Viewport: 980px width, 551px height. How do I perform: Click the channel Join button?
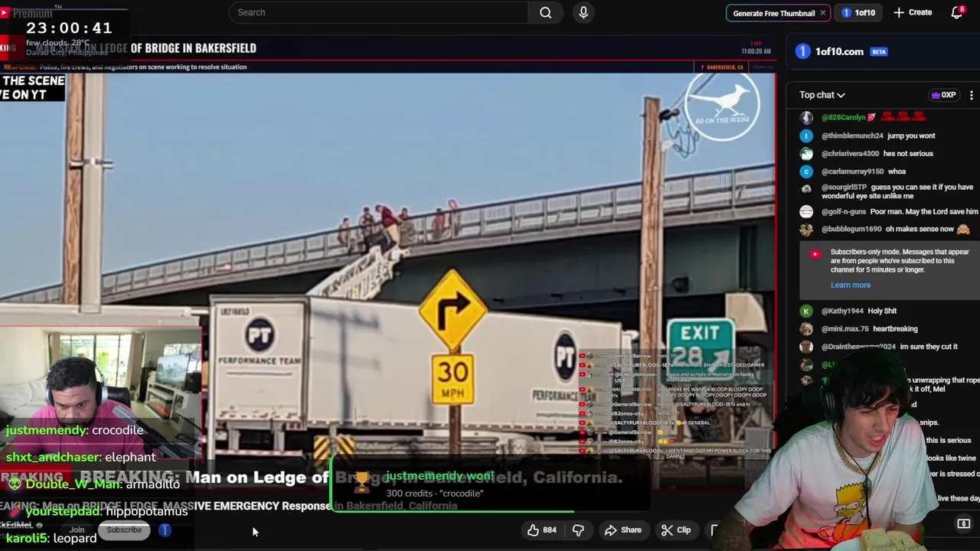pyautogui.click(x=77, y=530)
